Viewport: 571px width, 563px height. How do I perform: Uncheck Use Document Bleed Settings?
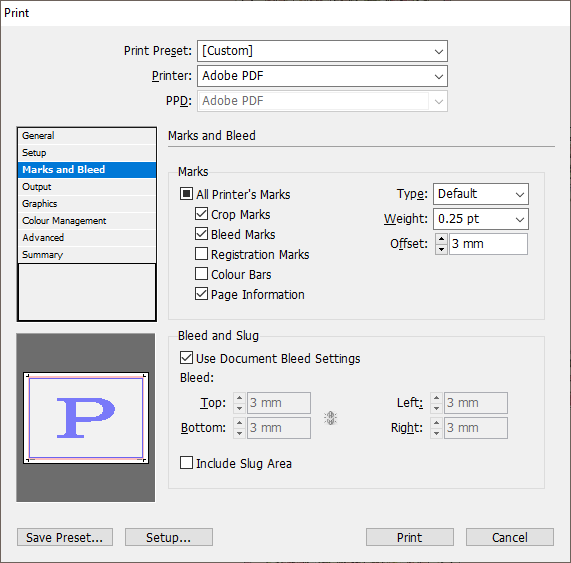[186, 358]
